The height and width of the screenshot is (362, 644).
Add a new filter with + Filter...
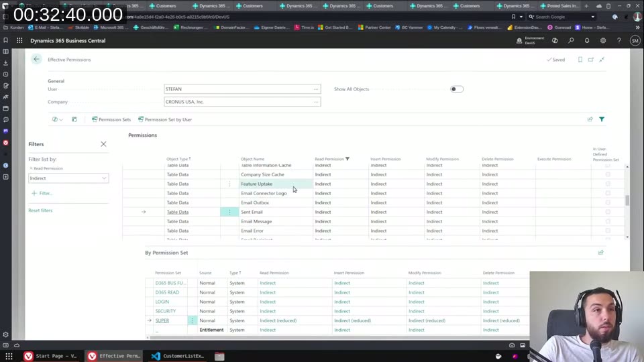[x=42, y=193]
